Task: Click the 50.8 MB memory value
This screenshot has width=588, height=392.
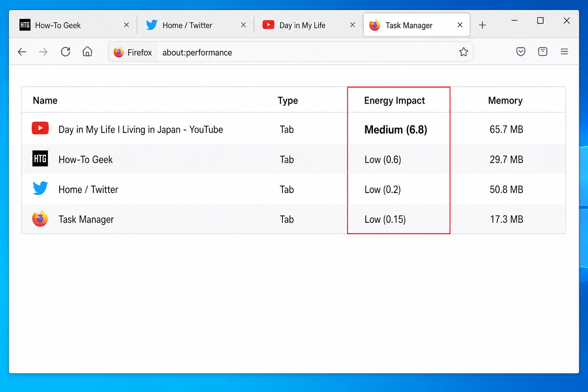Action: point(506,189)
